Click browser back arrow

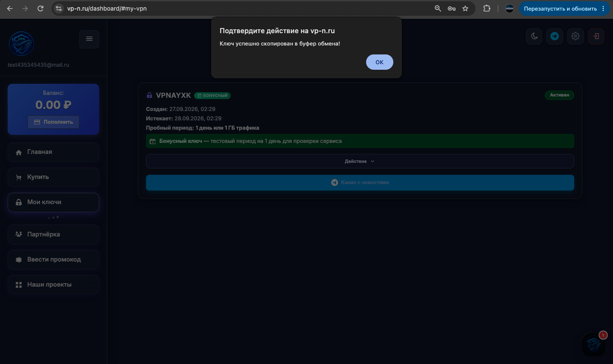click(10, 9)
